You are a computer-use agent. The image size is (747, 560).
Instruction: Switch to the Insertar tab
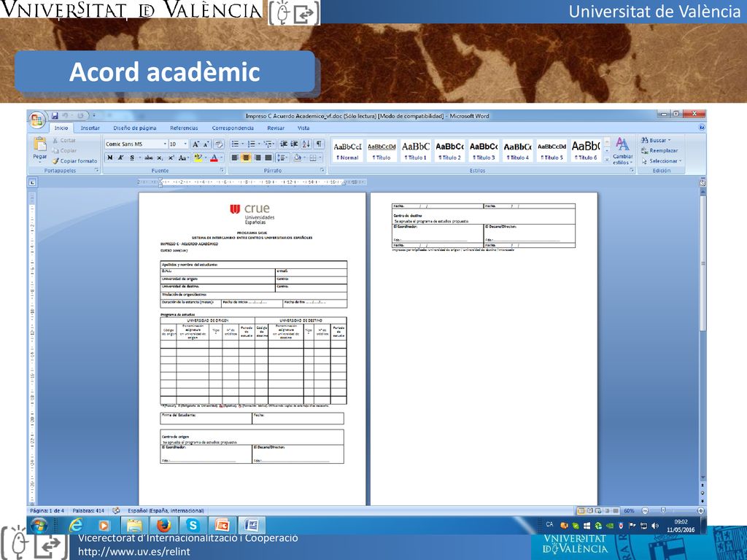click(x=90, y=128)
